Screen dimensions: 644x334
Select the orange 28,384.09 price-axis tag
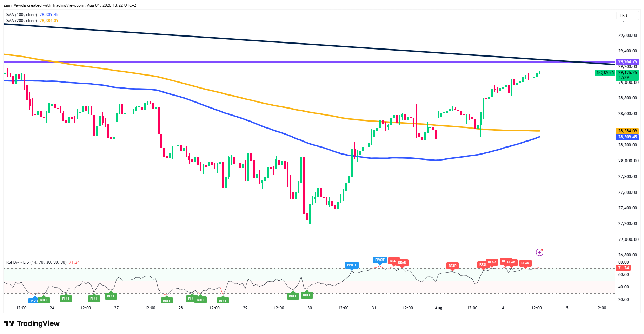[x=627, y=131]
